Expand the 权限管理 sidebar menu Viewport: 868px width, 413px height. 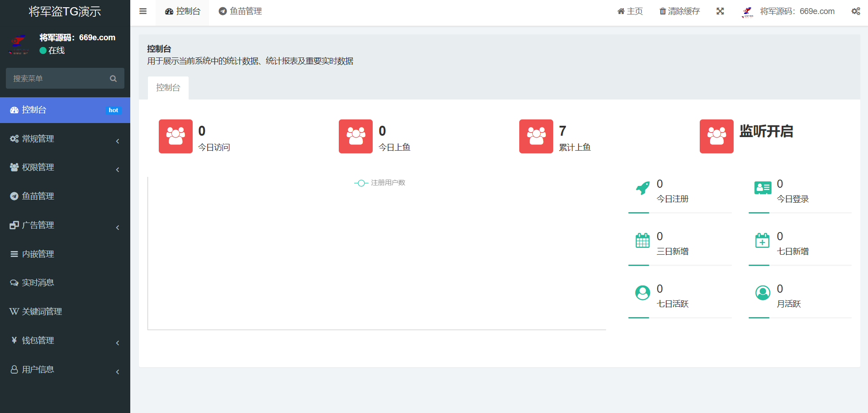[x=65, y=167]
